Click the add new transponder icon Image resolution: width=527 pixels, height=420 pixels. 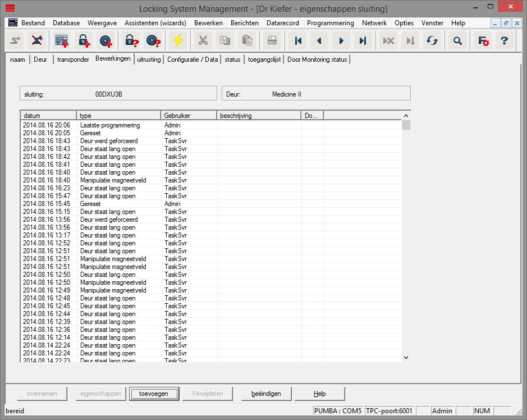pyautogui.click(x=105, y=40)
